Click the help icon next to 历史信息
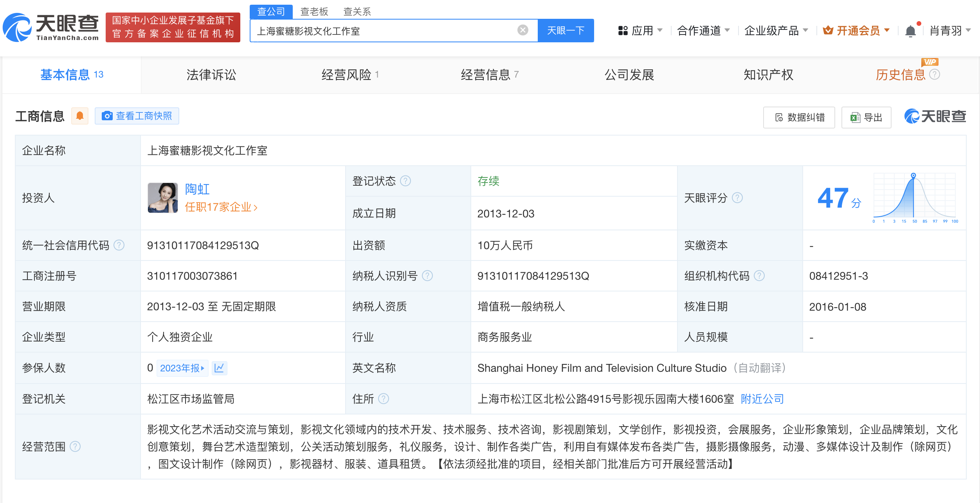The image size is (980, 503). pos(935,74)
